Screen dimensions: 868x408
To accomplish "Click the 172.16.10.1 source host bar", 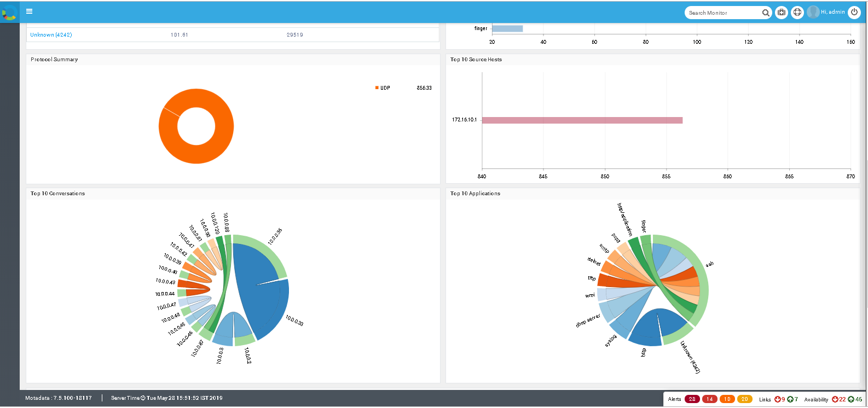I will (582, 120).
